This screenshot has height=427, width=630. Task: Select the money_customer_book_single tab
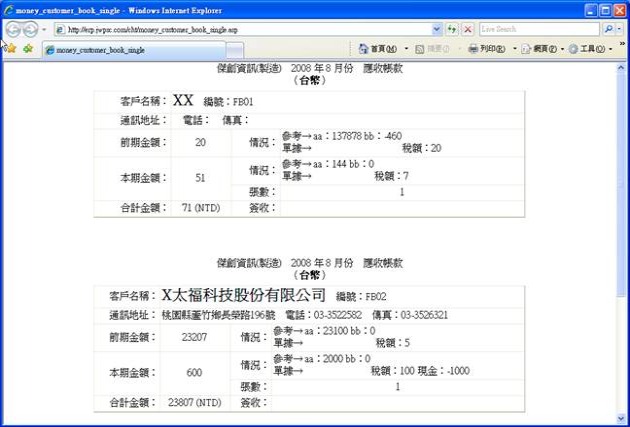pyautogui.click(x=100, y=49)
